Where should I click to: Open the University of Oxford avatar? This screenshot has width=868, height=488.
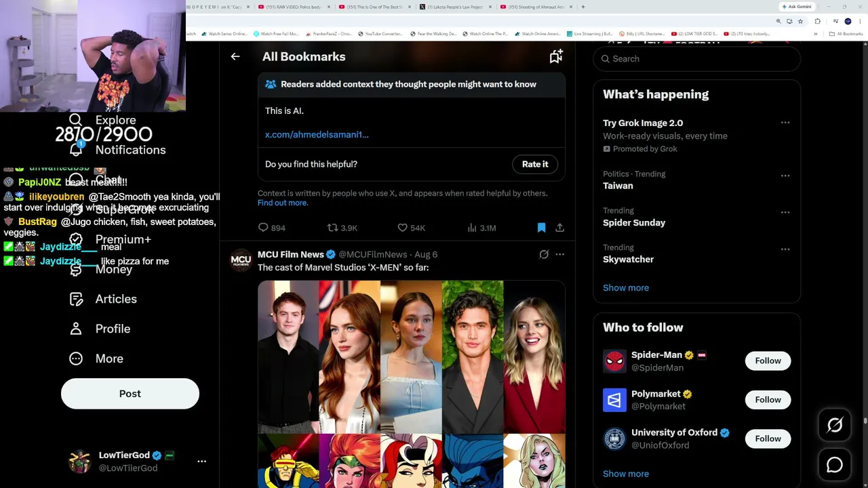(x=614, y=439)
